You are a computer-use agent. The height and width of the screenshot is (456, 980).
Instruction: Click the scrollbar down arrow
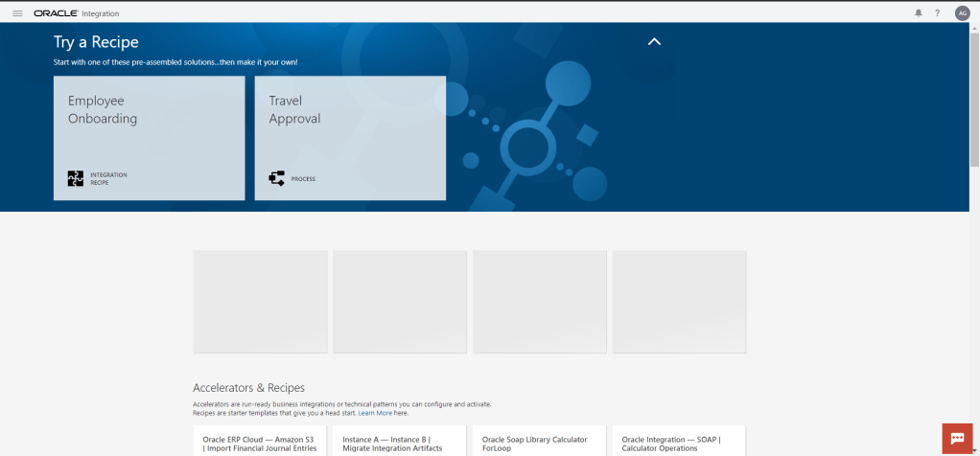tap(974, 450)
